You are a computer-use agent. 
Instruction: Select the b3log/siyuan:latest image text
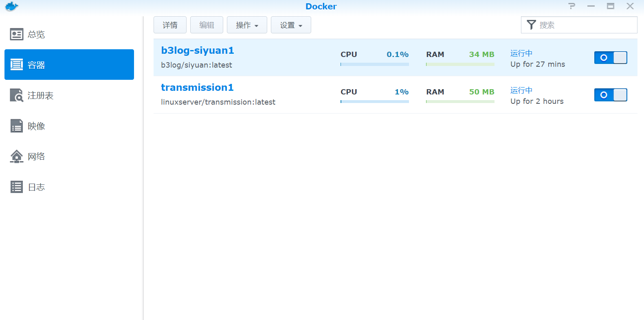196,65
